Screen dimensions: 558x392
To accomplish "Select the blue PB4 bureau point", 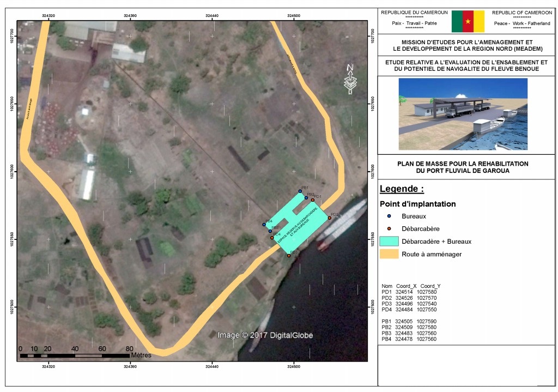I will [x=264, y=225].
